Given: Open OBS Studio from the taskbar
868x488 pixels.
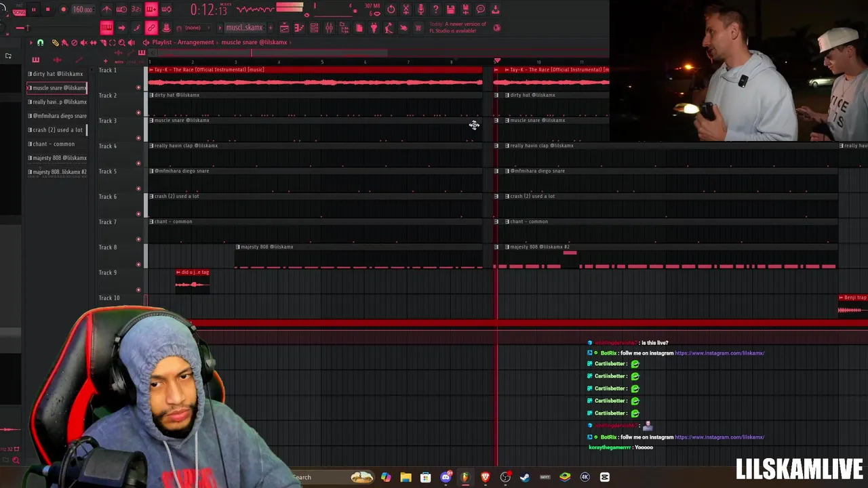Looking at the screenshot, I should tap(505, 477).
